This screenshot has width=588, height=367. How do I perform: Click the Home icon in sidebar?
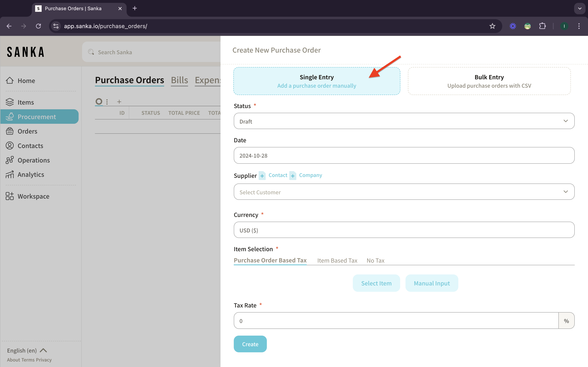pyautogui.click(x=10, y=80)
